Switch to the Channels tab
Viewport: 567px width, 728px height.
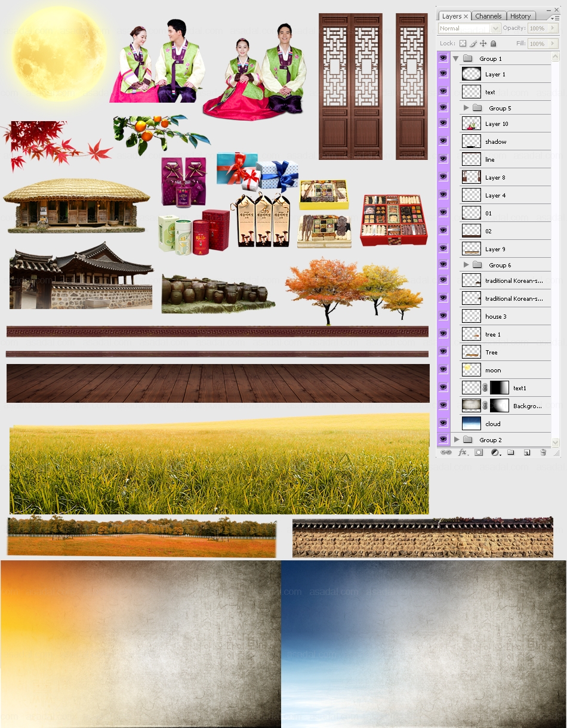488,16
